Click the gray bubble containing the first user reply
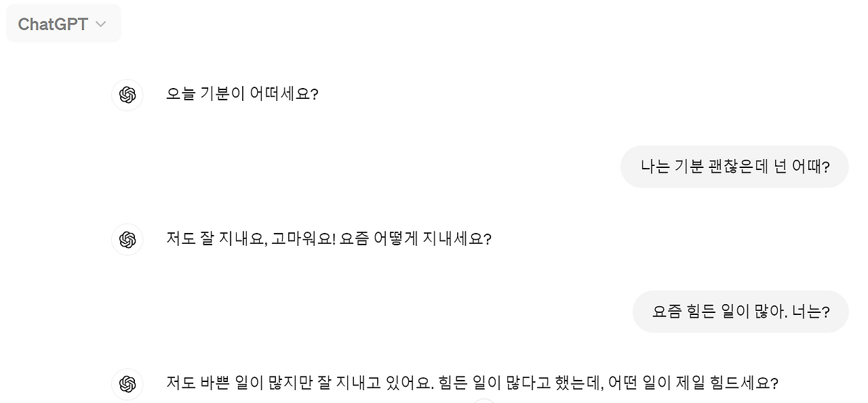Image resolution: width=868 pixels, height=403 pixels. [734, 167]
